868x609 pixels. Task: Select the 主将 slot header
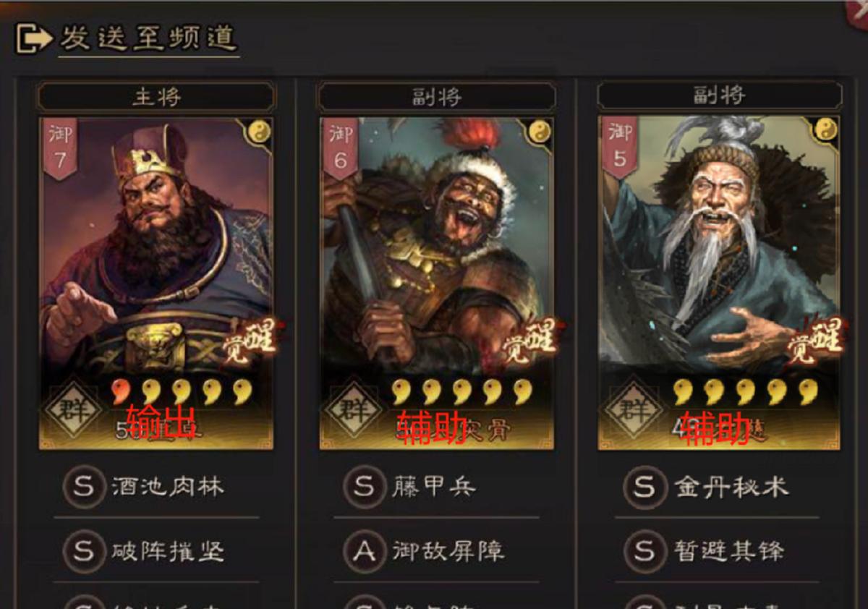[x=156, y=96]
